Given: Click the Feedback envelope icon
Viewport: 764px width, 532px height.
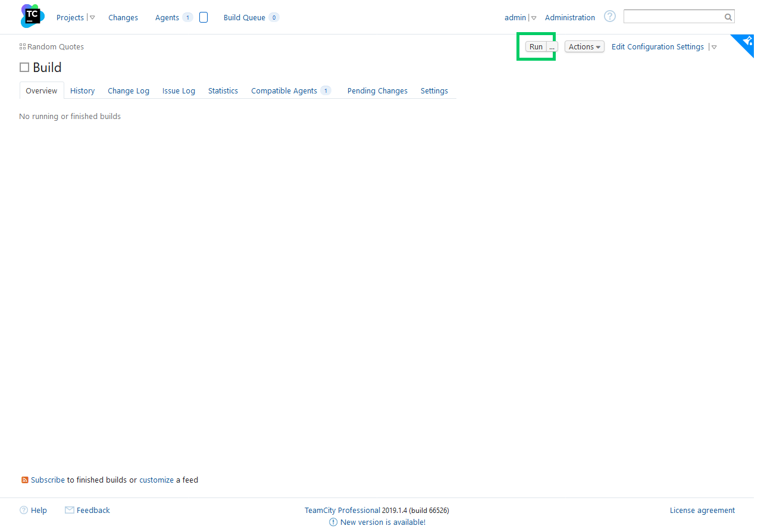Looking at the screenshot, I should coord(70,510).
